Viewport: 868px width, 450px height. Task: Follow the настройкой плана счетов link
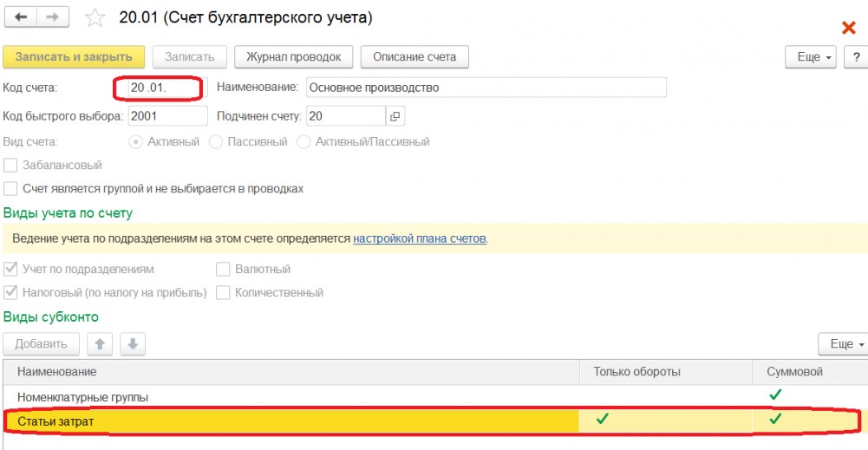(420, 238)
